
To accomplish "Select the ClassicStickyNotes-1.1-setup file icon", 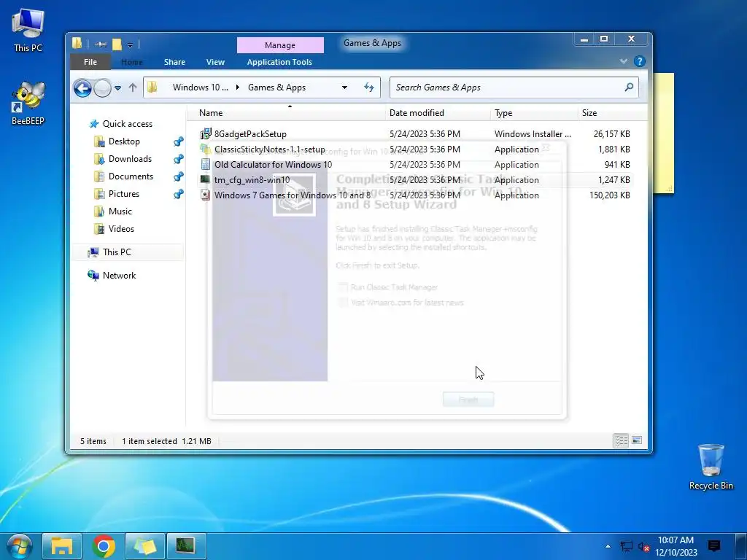I will point(205,149).
